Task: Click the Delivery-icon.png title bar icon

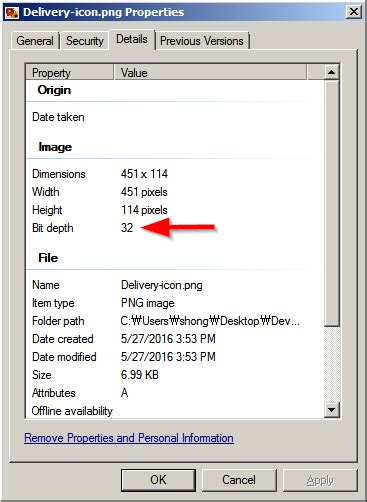Action: tap(12, 12)
